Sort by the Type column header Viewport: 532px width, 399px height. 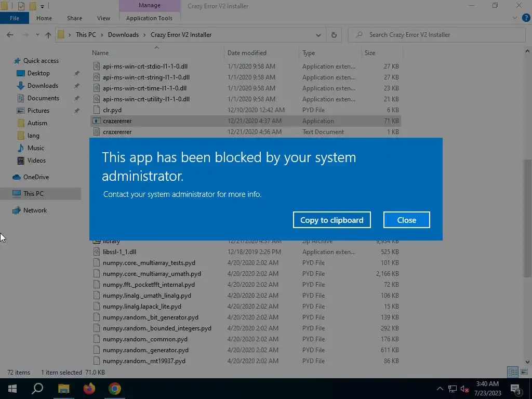[x=309, y=53]
